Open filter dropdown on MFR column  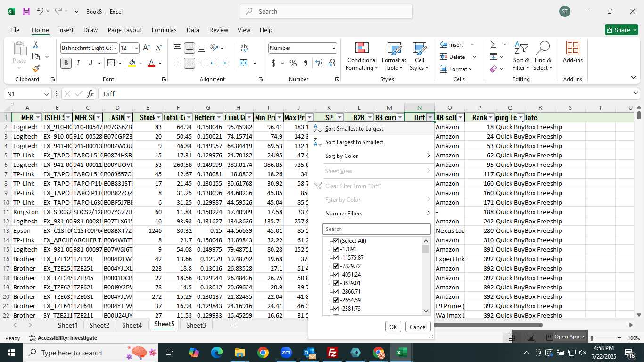(38, 117)
